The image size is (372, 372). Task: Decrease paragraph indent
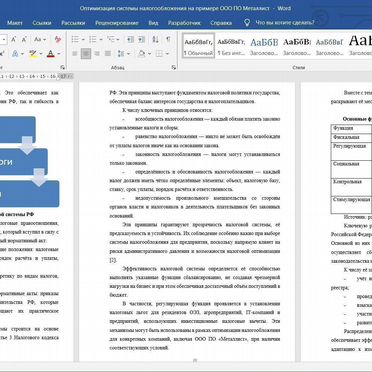coord(131,39)
